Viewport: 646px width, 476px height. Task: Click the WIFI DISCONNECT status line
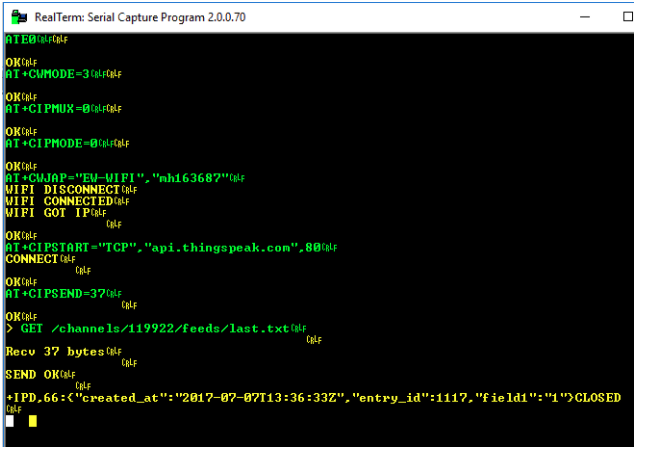62,190
